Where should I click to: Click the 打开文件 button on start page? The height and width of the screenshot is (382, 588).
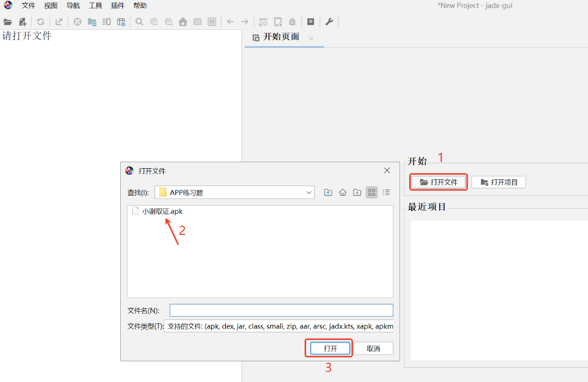[438, 182]
